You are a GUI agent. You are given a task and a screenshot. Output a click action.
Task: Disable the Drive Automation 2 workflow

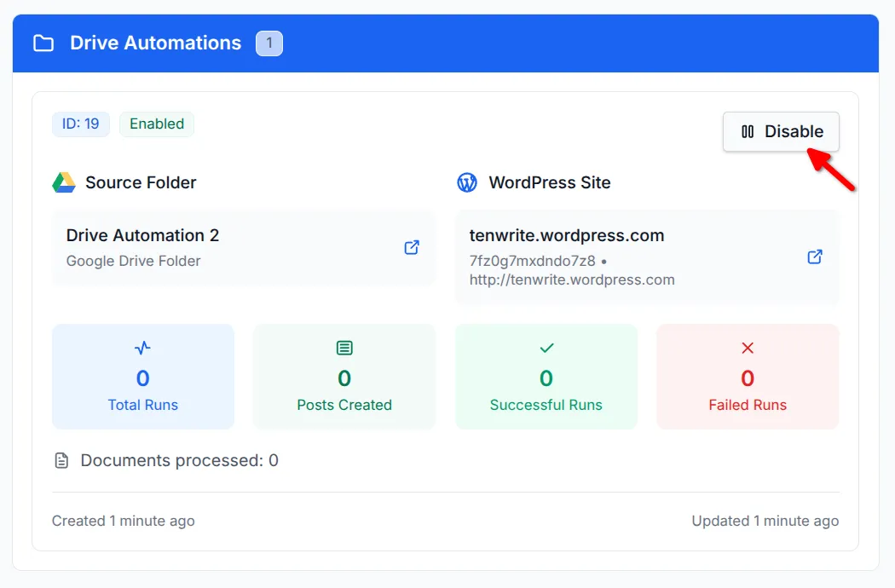pyautogui.click(x=781, y=131)
